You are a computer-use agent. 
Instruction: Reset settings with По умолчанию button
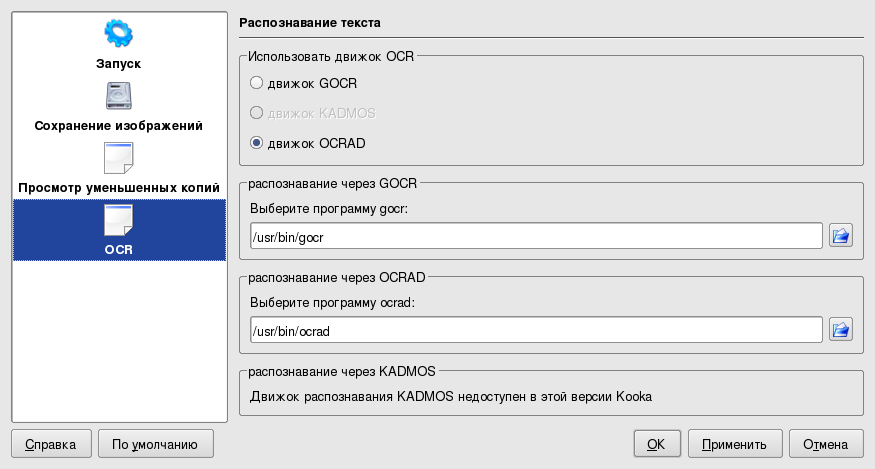[155, 445]
